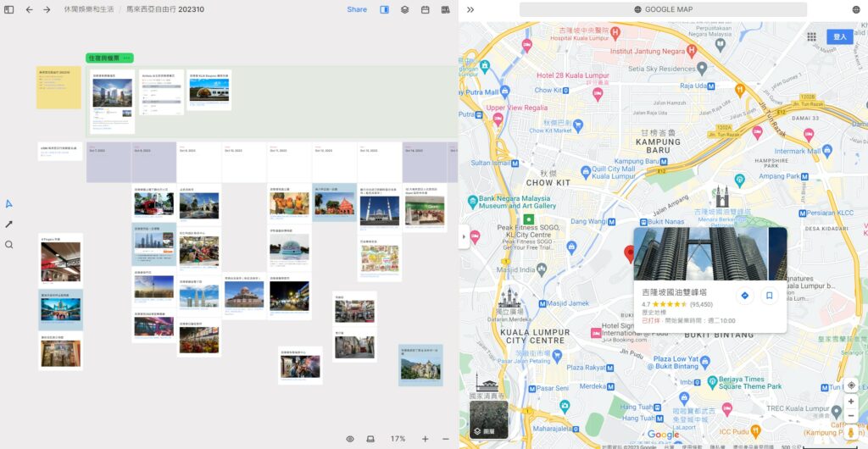
Task: Zoom out the whiteboard with minus
Action: click(x=446, y=439)
